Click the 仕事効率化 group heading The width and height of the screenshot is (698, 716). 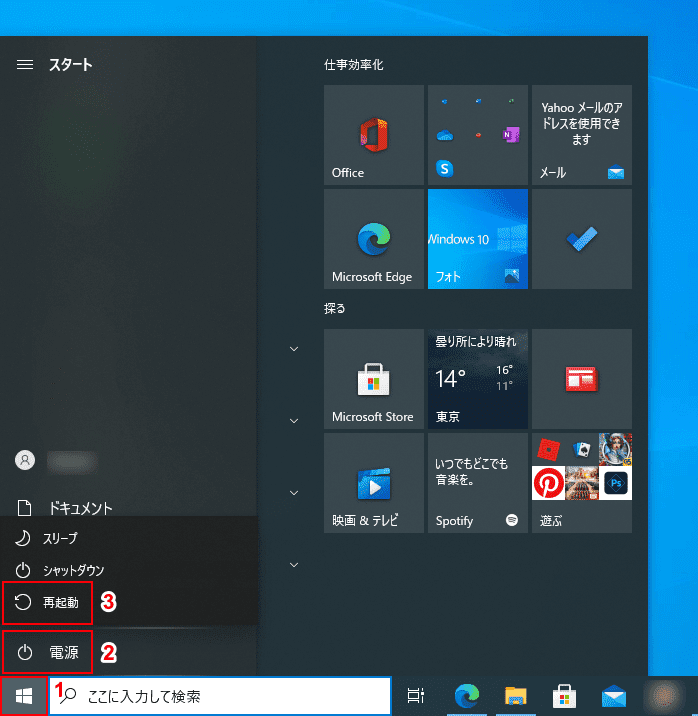pyautogui.click(x=354, y=65)
